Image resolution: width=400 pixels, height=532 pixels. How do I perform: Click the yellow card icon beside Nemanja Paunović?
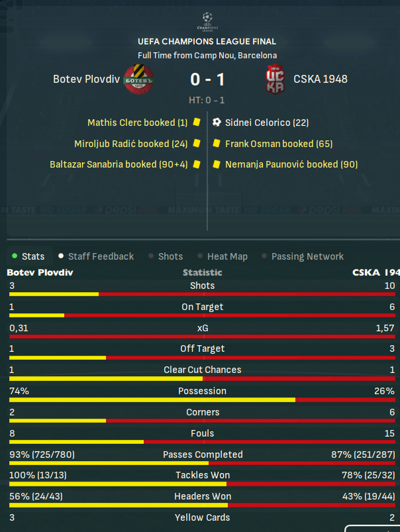pyautogui.click(x=217, y=164)
